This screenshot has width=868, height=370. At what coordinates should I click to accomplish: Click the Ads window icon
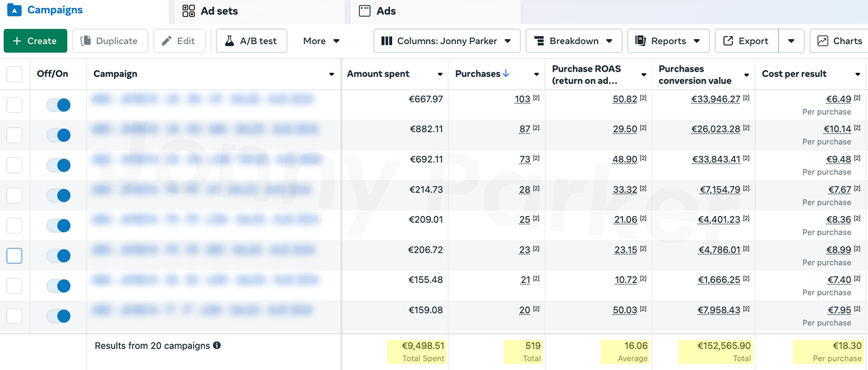coord(364,11)
